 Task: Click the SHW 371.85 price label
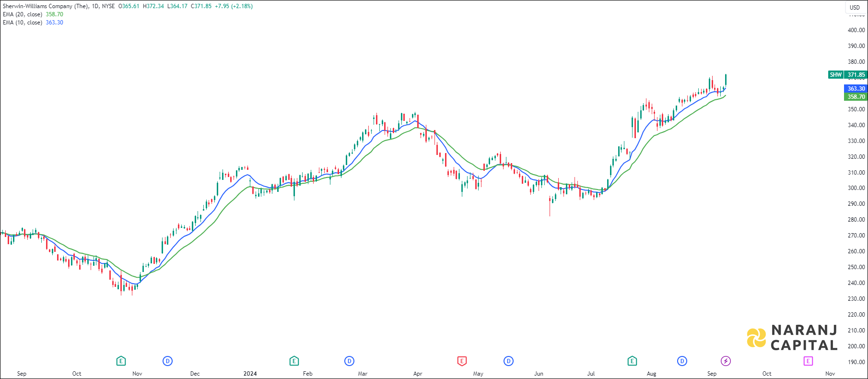[x=847, y=75]
